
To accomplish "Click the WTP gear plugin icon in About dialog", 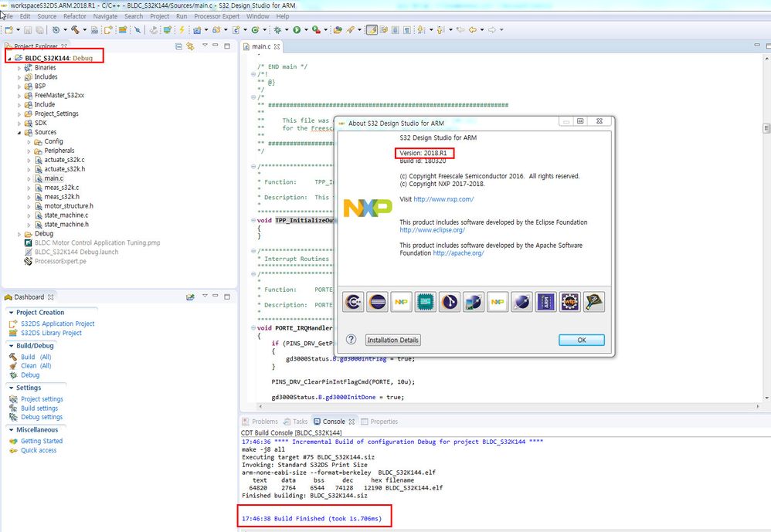I will [570, 302].
